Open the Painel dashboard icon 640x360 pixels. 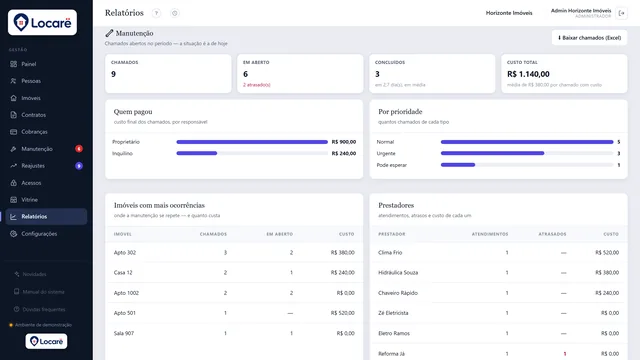coord(13,64)
